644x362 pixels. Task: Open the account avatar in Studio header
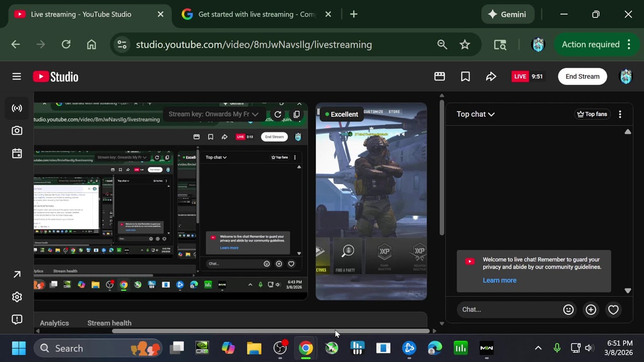tap(625, 76)
